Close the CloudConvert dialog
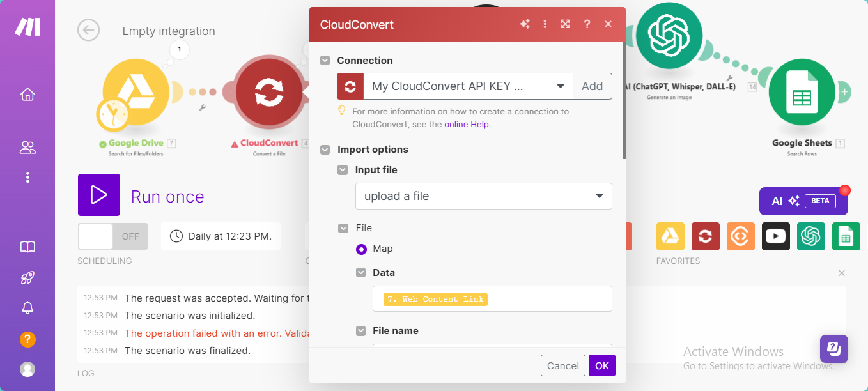Viewport: 868px width, 391px height. [608, 24]
